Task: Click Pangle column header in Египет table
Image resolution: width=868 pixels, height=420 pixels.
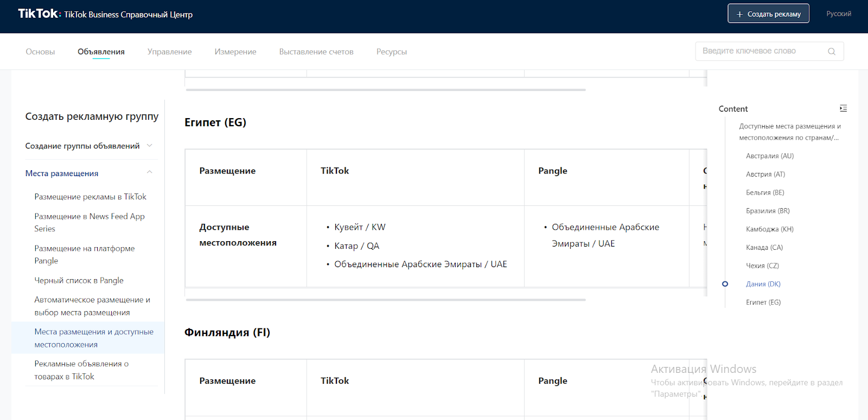Action: tap(553, 171)
